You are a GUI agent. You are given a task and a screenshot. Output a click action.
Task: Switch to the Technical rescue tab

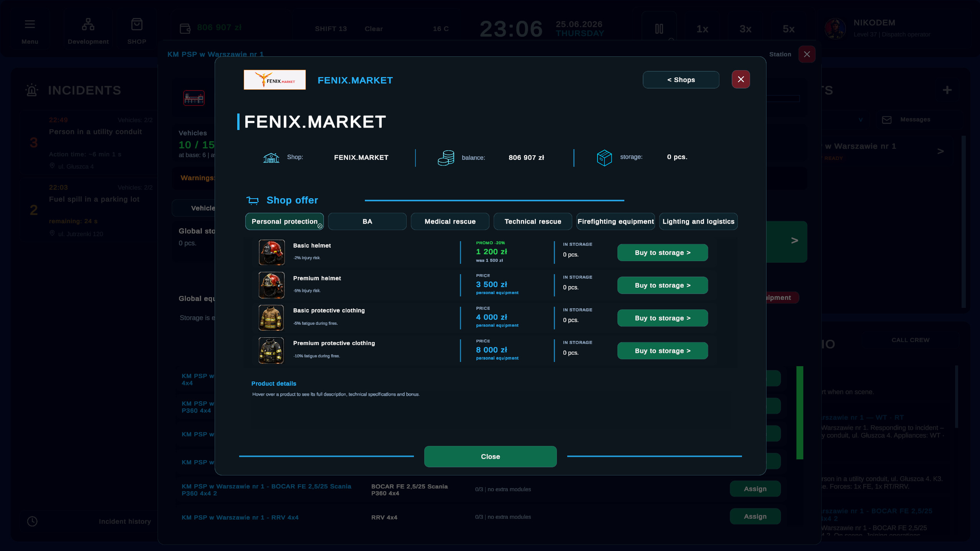(533, 221)
